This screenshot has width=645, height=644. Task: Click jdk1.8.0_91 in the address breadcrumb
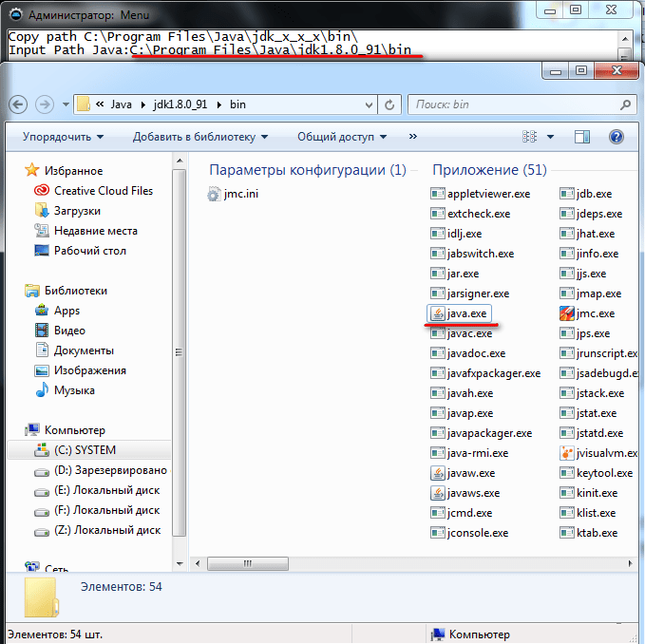coord(180,104)
